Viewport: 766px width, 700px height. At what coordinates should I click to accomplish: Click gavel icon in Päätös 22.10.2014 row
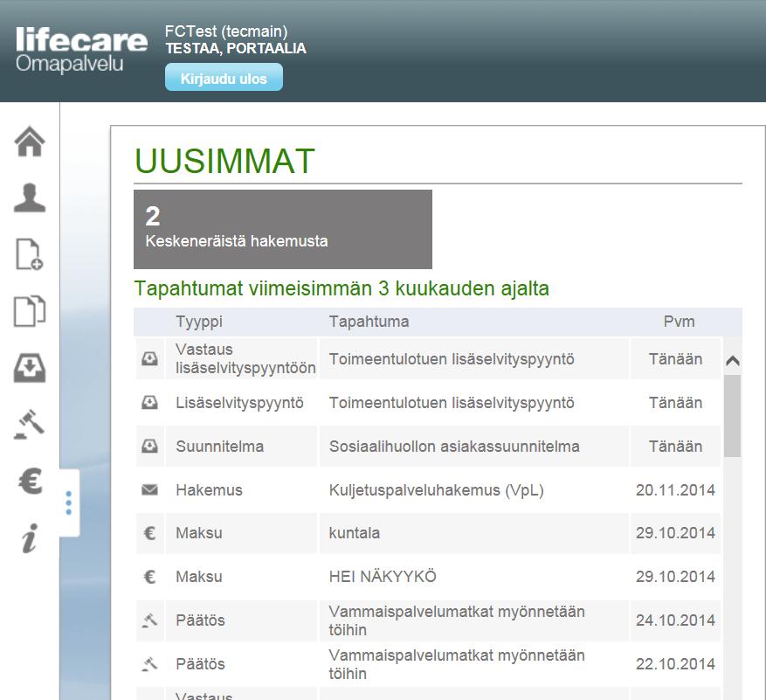pyautogui.click(x=149, y=663)
